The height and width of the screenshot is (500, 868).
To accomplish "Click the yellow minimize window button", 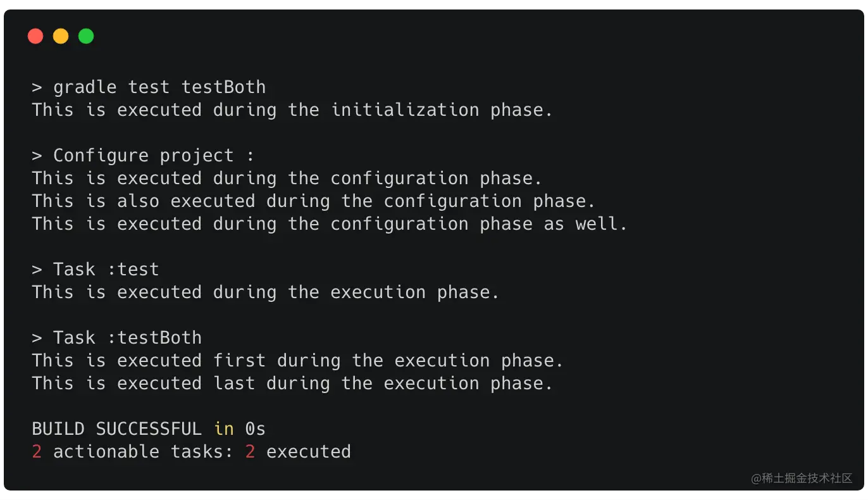I will coord(61,37).
